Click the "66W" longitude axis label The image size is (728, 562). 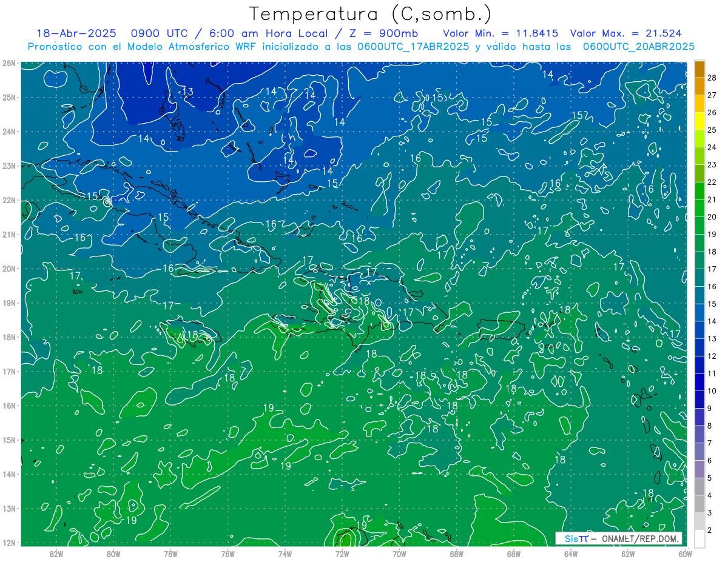click(514, 554)
